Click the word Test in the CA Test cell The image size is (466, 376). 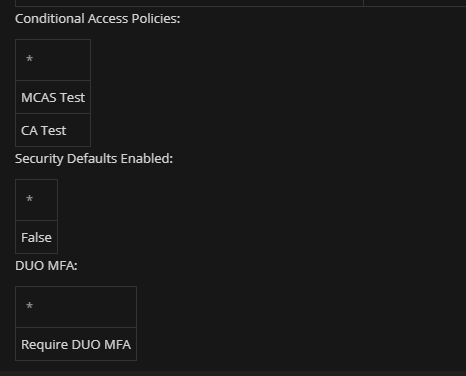[x=54, y=130]
